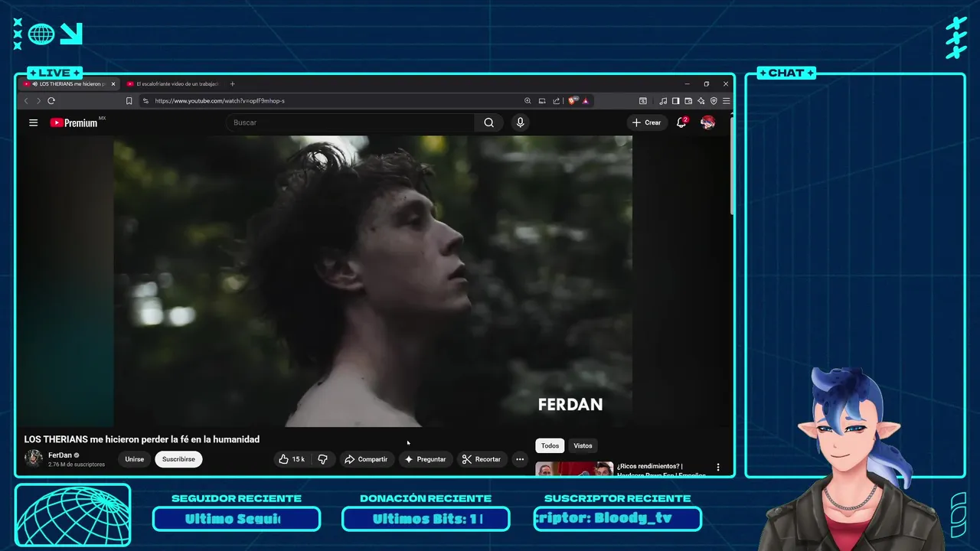The height and width of the screenshot is (551, 980).
Task: Open Brave Wallet icon
Action: click(x=688, y=100)
